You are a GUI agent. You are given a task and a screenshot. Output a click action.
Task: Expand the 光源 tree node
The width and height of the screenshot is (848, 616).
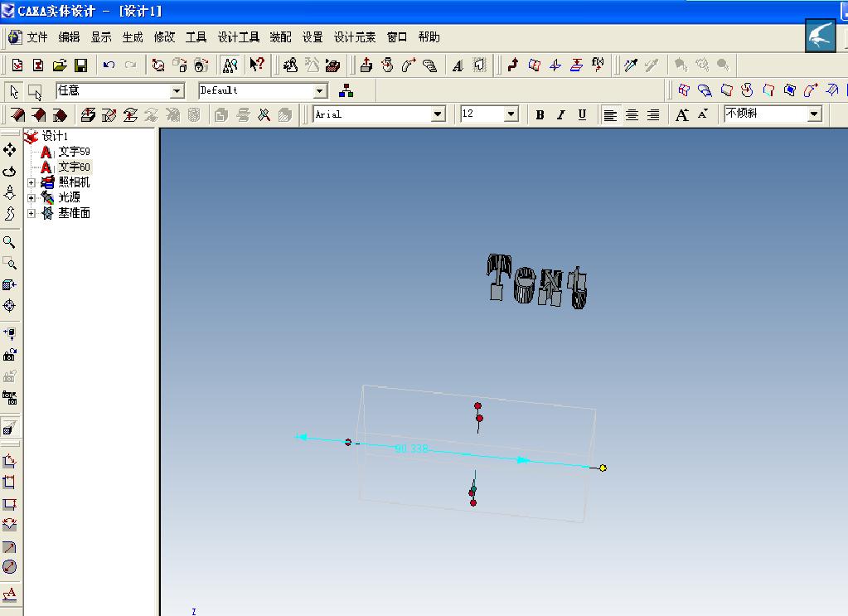pyautogui.click(x=31, y=198)
